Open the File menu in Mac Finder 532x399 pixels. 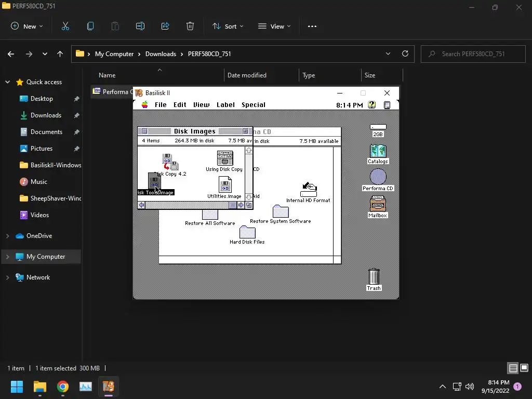pos(161,105)
